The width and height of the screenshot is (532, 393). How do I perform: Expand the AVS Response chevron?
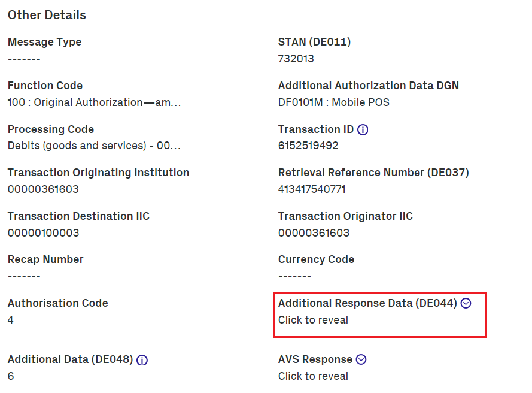[x=361, y=359]
